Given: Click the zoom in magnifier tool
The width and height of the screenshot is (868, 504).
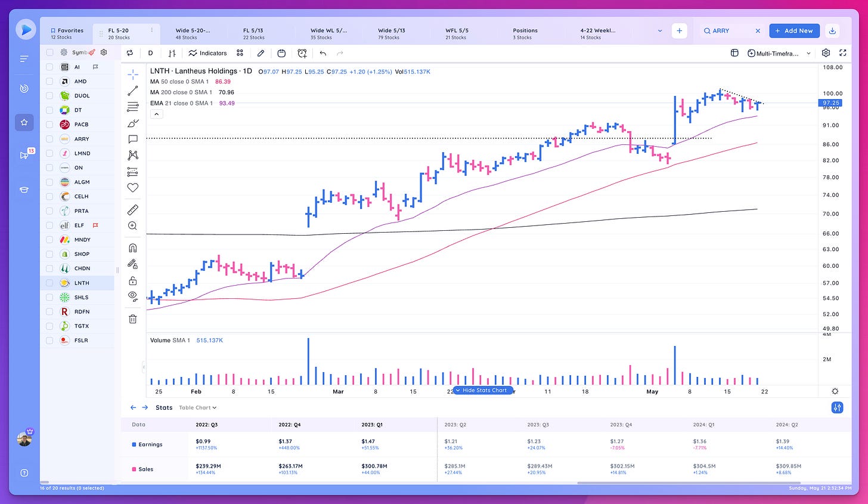Looking at the screenshot, I should [x=133, y=225].
